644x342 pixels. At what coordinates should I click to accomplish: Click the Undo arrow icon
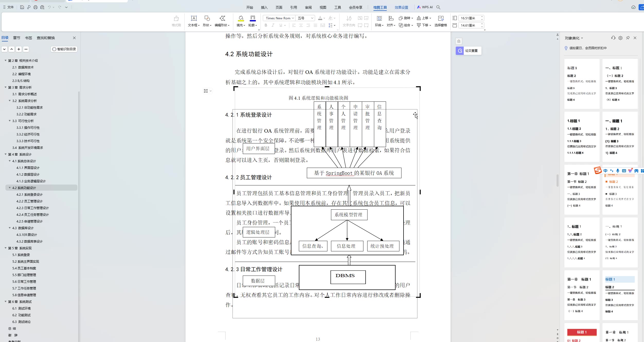click(49, 7)
